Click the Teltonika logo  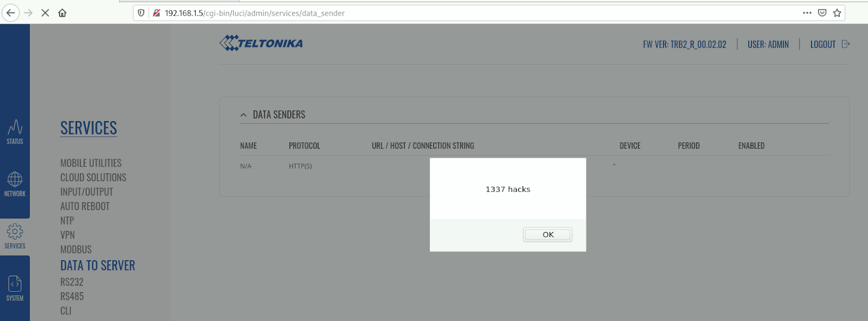click(261, 43)
